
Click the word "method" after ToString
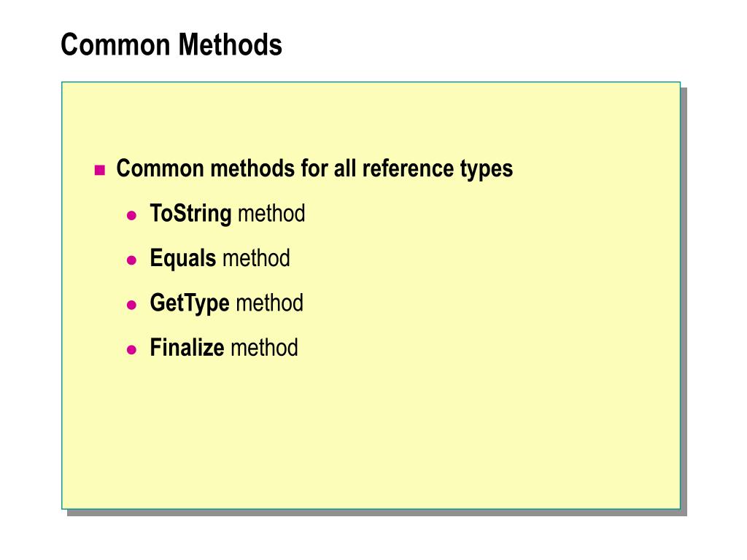pyautogui.click(x=271, y=214)
